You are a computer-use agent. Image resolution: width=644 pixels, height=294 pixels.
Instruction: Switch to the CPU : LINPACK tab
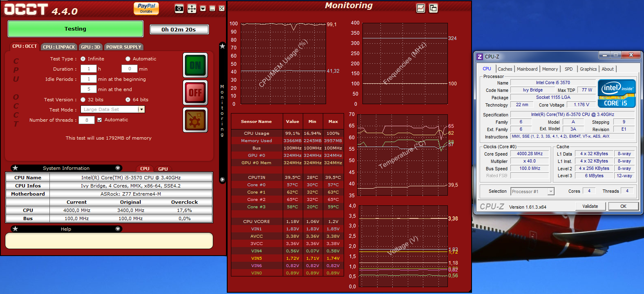[x=59, y=47]
